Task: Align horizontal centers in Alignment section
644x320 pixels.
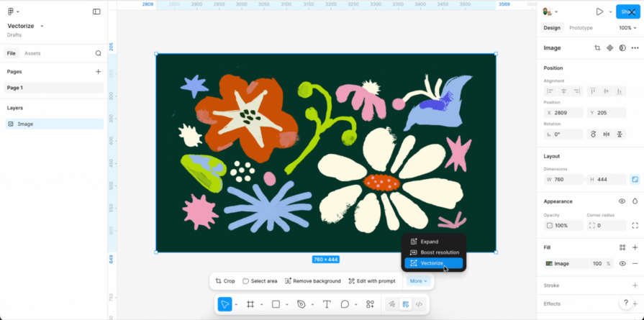Action: pos(564,91)
